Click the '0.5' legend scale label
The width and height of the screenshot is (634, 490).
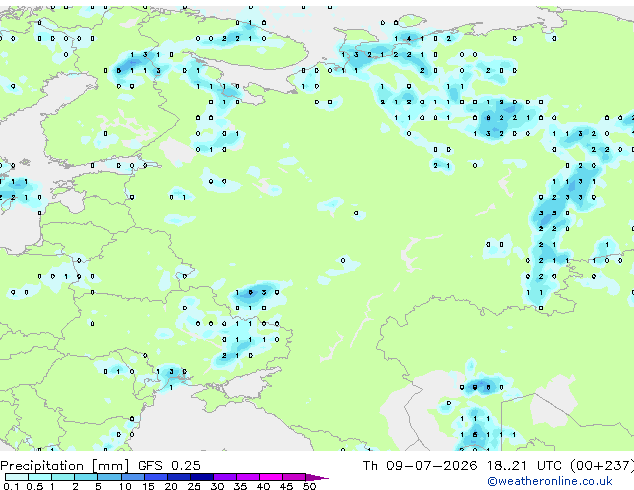point(35,486)
